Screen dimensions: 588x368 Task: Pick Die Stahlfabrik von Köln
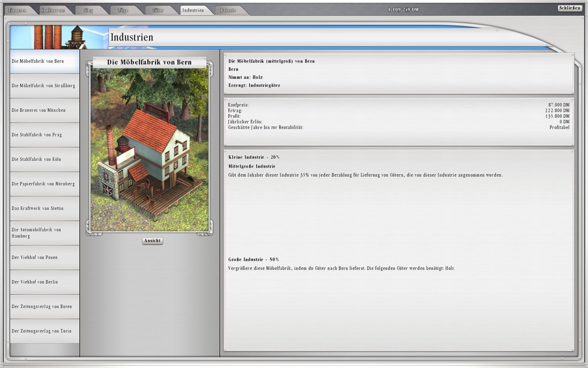44,159
